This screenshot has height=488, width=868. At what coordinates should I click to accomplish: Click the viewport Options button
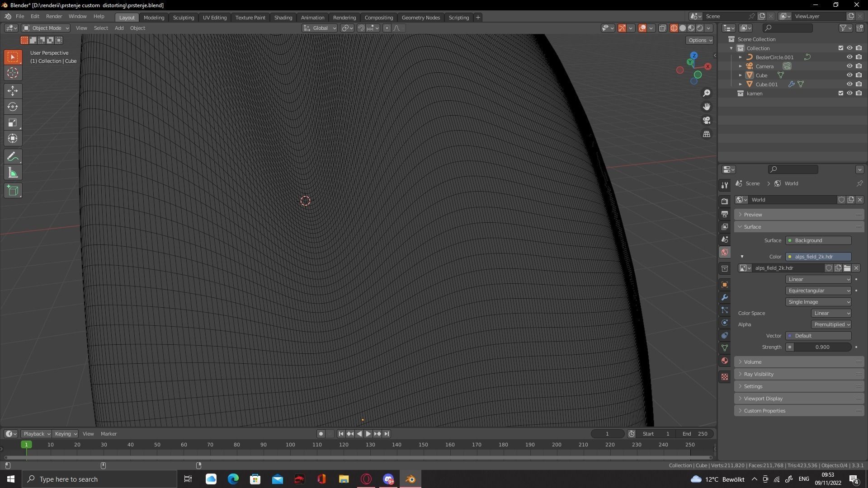click(699, 40)
